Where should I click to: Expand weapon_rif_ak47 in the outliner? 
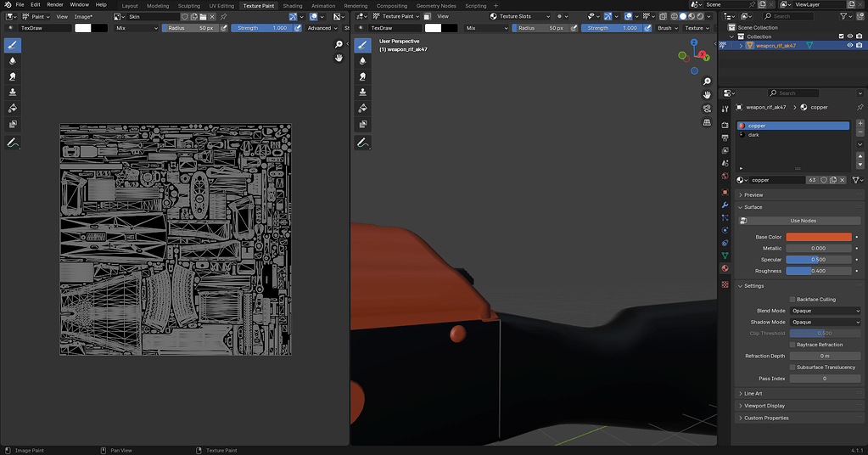coord(741,45)
